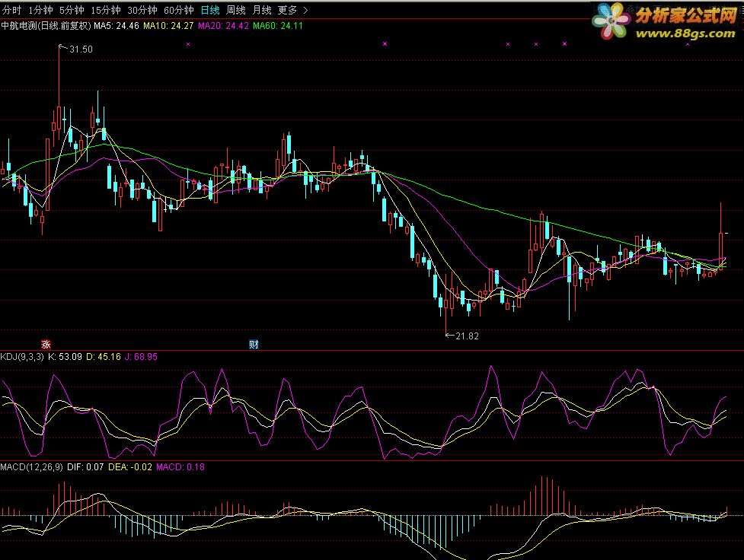Image resolution: width=744 pixels, height=560 pixels.
Task: Click the D: 45.16 value
Action: 104,357
